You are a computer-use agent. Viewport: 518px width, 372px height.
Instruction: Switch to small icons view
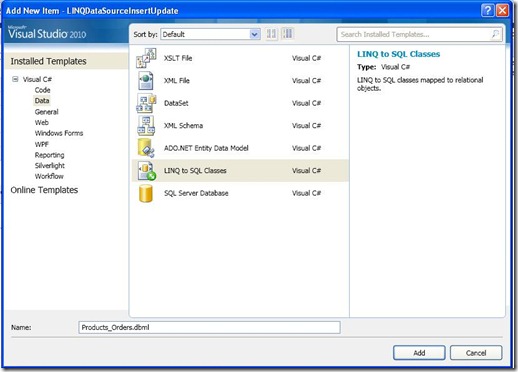click(x=271, y=34)
